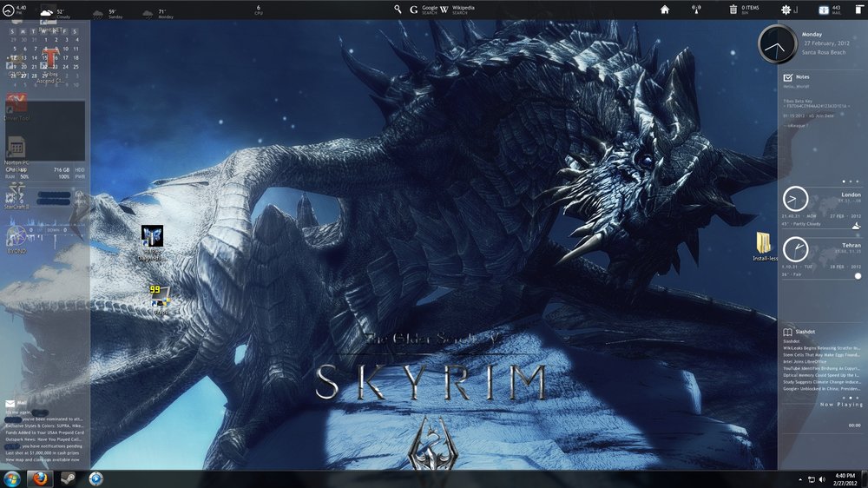The width and height of the screenshot is (868, 488).
Task: Click the current weather 52° Cloudy icon
Action: tap(48, 11)
